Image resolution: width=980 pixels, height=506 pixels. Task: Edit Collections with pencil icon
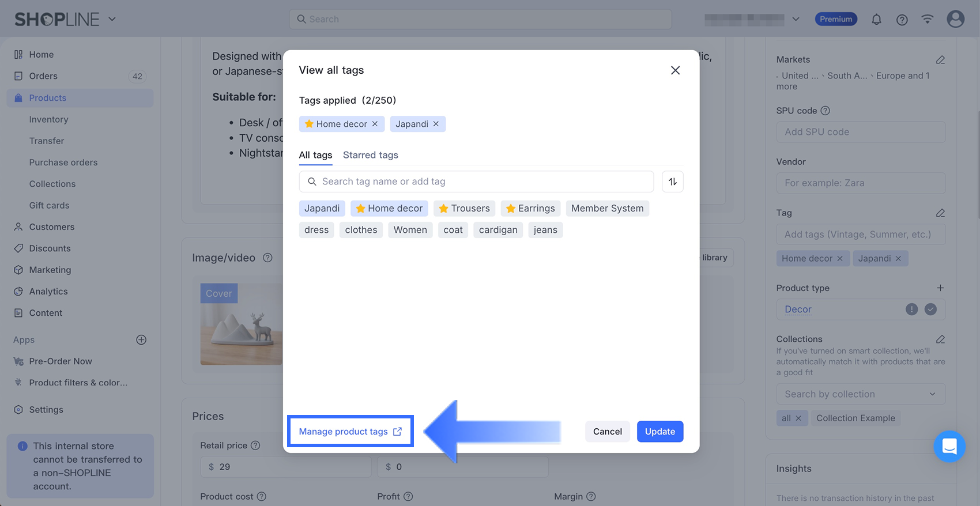[x=940, y=339]
